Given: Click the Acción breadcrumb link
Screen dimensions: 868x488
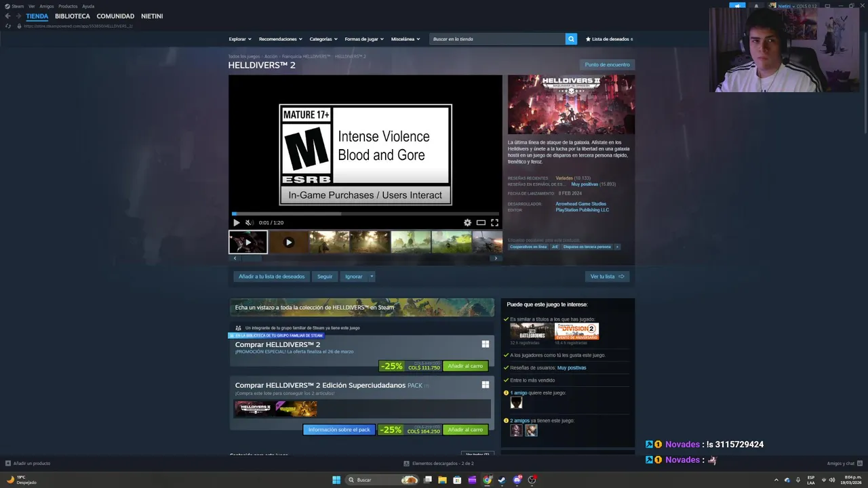Looking at the screenshot, I should point(271,56).
